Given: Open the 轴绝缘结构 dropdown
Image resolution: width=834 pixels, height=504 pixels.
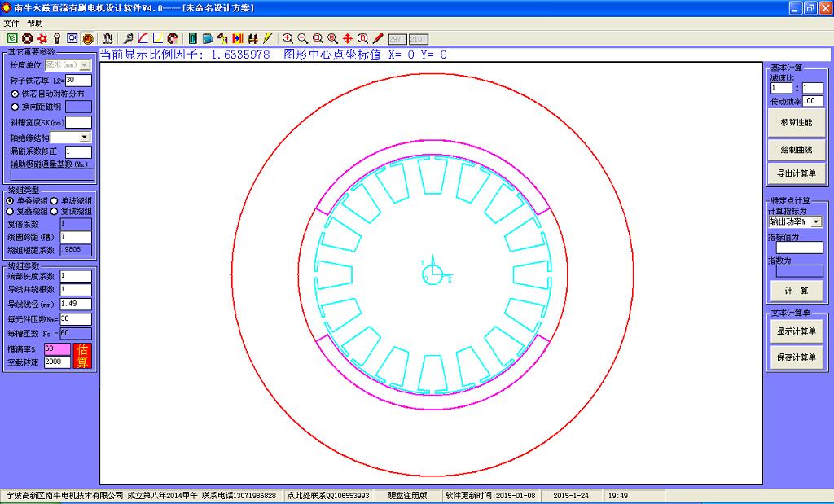Looking at the screenshot, I should (85, 138).
